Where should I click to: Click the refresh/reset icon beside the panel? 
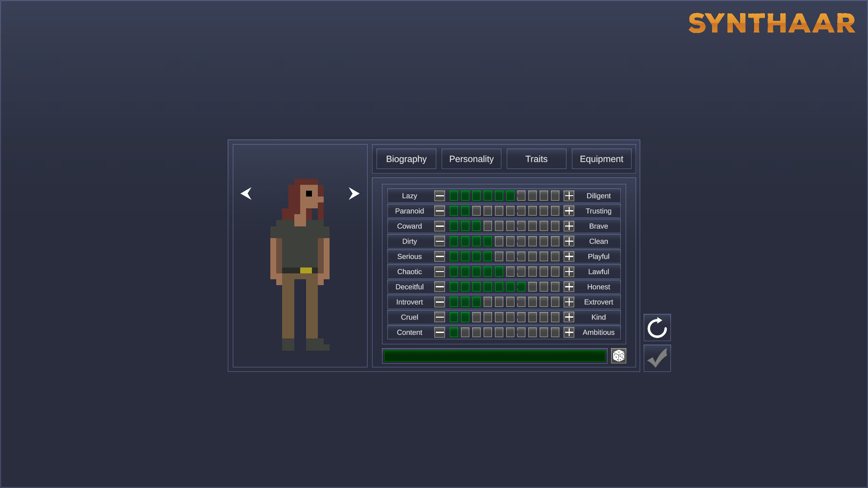coord(657,328)
